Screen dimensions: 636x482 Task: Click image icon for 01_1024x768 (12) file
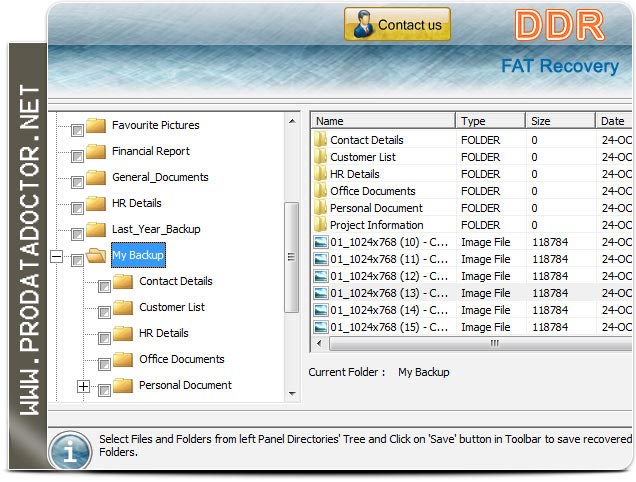point(321,276)
